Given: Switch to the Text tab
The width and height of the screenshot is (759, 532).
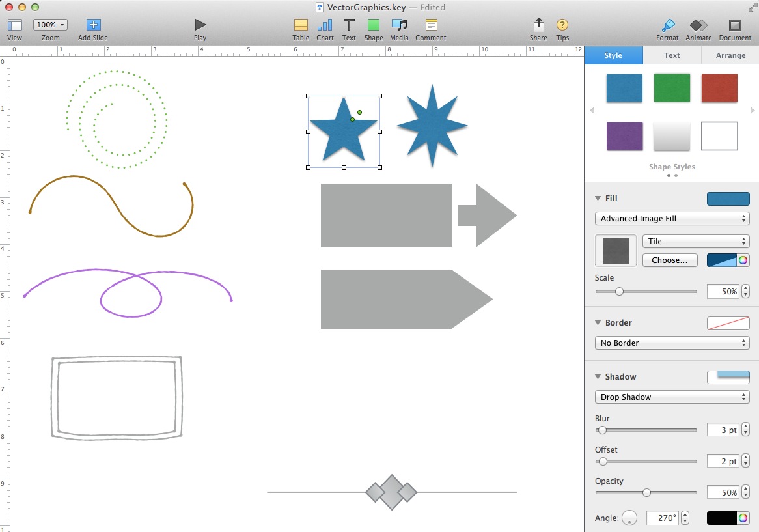Looking at the screenshot, I should tap(672, 55).
